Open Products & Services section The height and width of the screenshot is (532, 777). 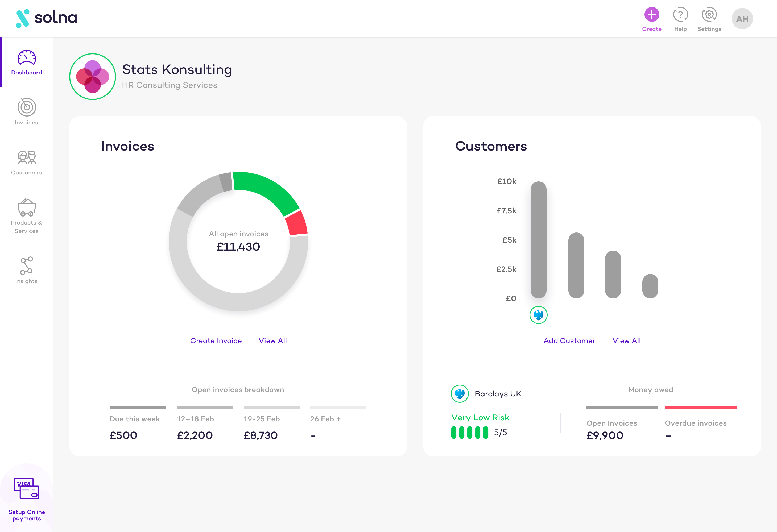point(26,208)
